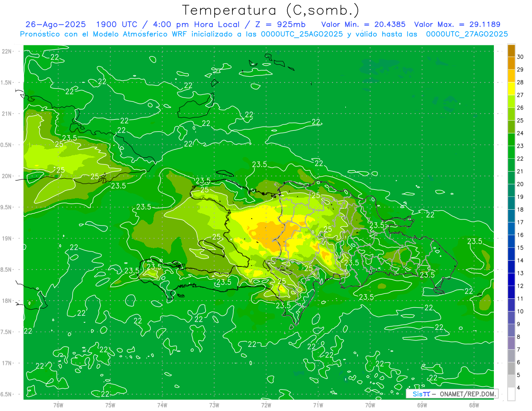Click the legend scale number 20
The image size is (532, 411).
pos(520,184)
